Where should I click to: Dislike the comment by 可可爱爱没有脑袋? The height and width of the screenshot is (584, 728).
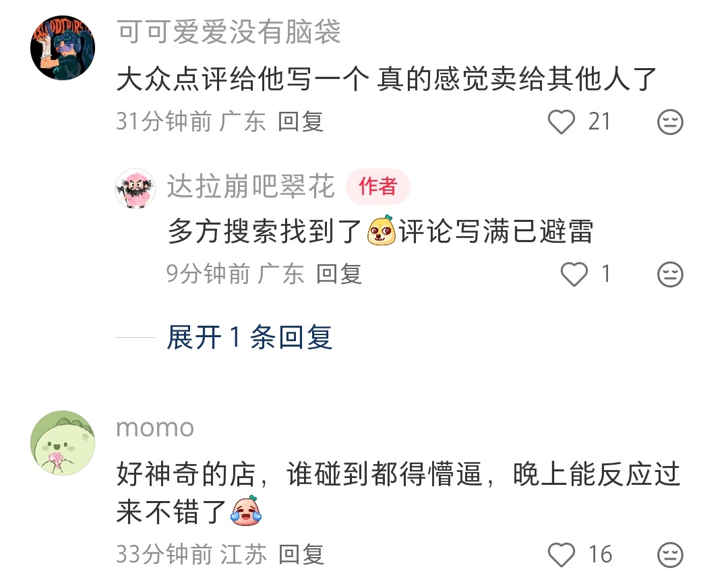click(670, 122)
